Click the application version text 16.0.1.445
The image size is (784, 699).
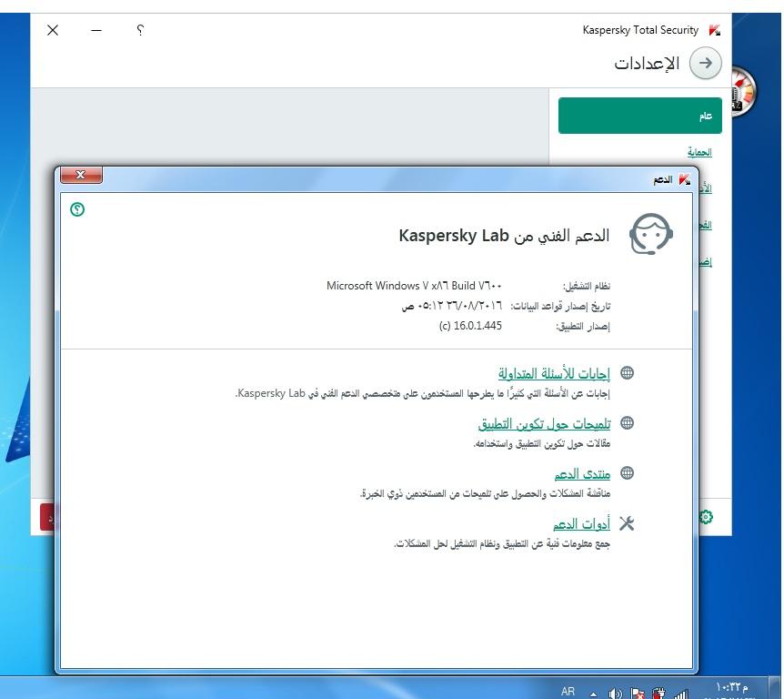coord(470,326)
